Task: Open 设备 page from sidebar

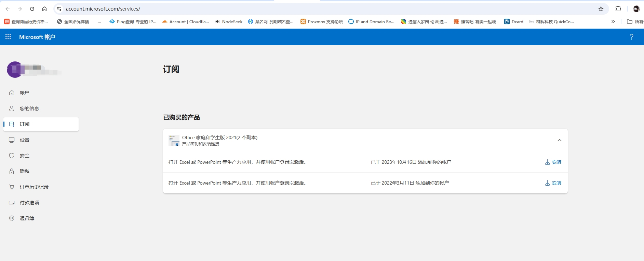Action: 24,140
